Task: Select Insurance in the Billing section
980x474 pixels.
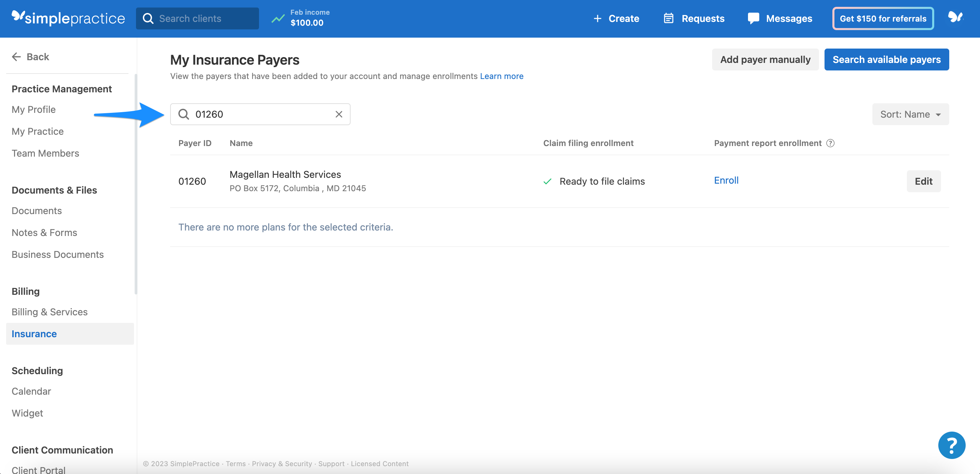Action: [34, 333]
